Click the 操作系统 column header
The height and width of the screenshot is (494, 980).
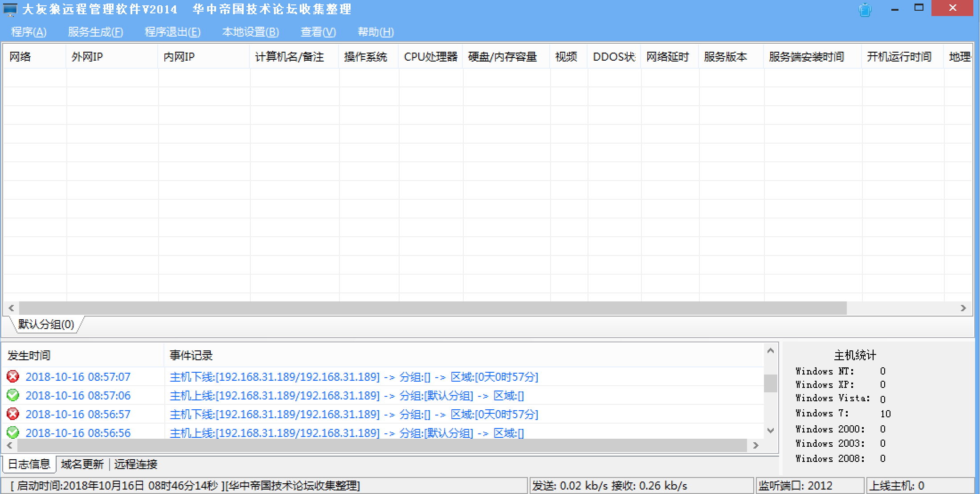[366, 57]
